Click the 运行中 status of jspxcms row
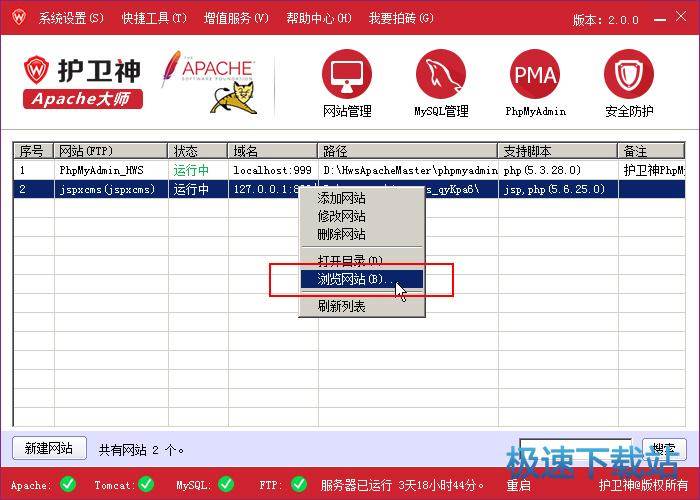 [x=191, y=189]
